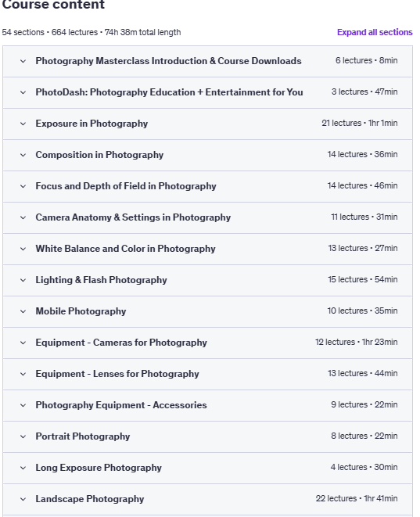Screen dimensions: 420x517
Task: Click the Mobile Photography section title
Action: click(81, 311)
